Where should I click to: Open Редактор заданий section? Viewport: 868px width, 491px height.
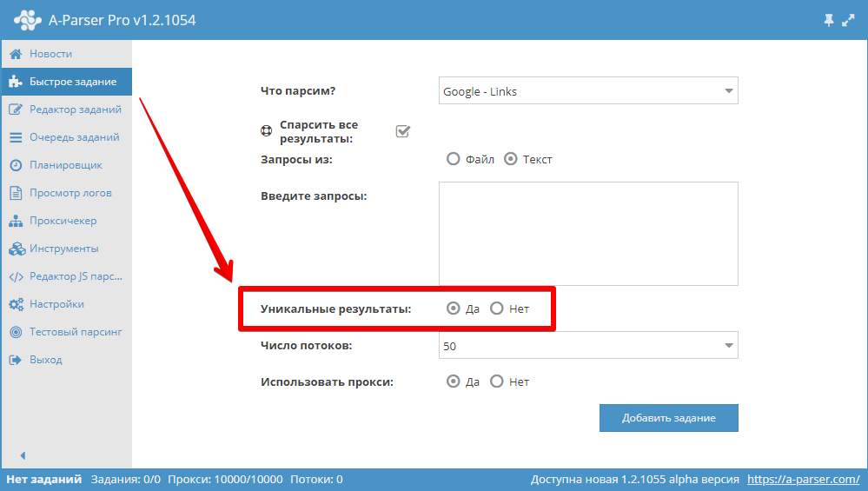click(x=66, y=109)
